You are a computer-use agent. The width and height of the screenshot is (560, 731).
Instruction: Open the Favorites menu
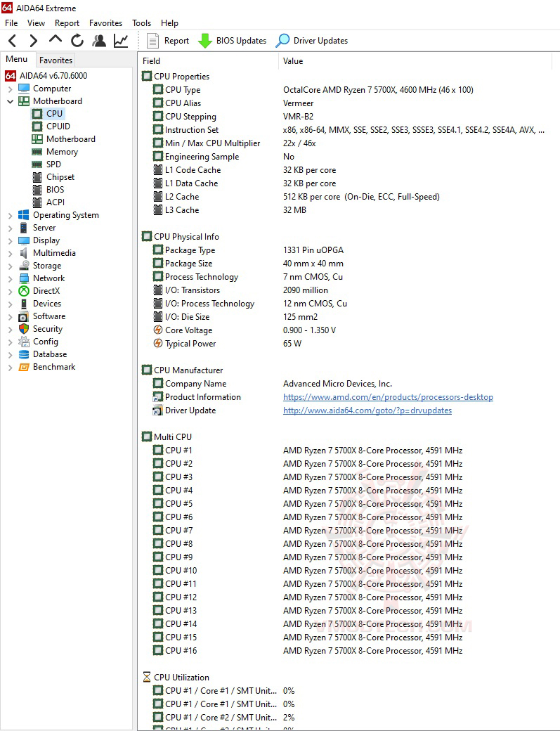106,22
